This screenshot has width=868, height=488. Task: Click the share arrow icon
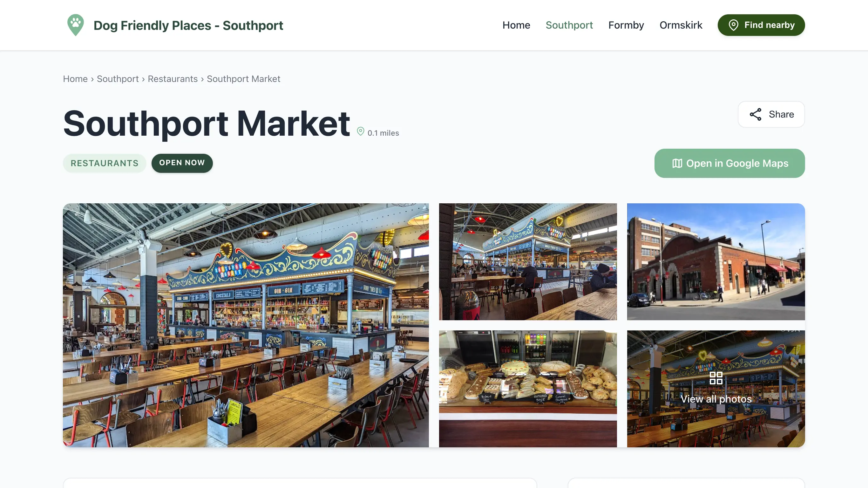coord(755,114)
